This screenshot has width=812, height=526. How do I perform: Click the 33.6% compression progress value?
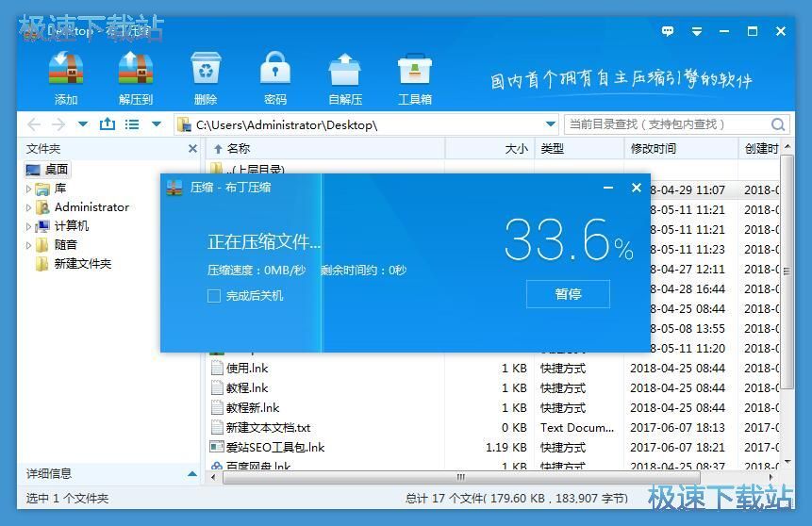[569, 238]
